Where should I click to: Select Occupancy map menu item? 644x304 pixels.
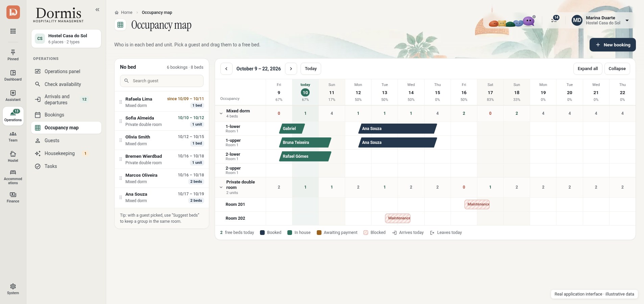[x=66, y=128]
